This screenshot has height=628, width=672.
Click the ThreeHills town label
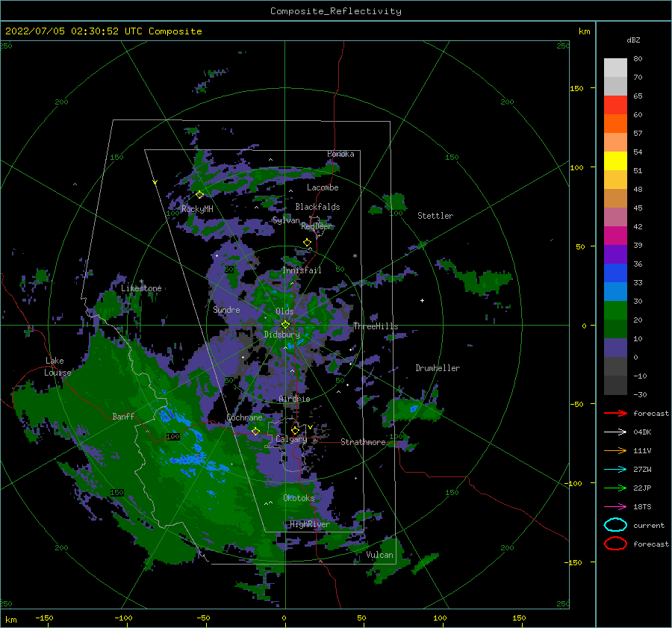click(376, 326)
